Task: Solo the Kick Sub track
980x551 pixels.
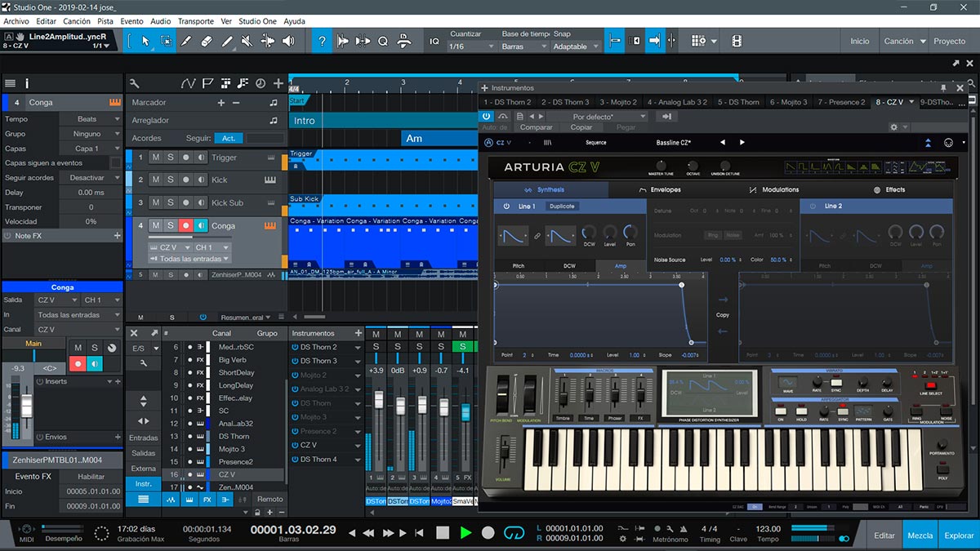Action: click(x=171, y=202)
